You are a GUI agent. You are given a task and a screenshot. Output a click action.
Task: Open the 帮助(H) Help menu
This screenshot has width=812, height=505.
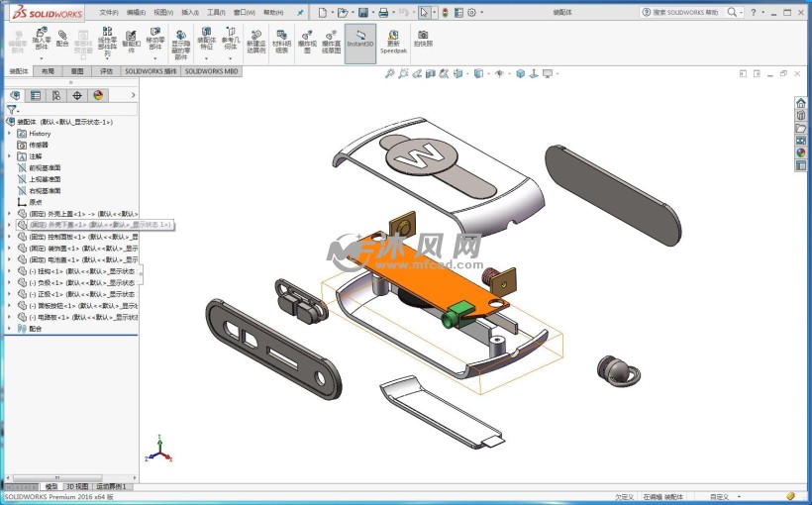pyautogui.click(x=273, y=13)
